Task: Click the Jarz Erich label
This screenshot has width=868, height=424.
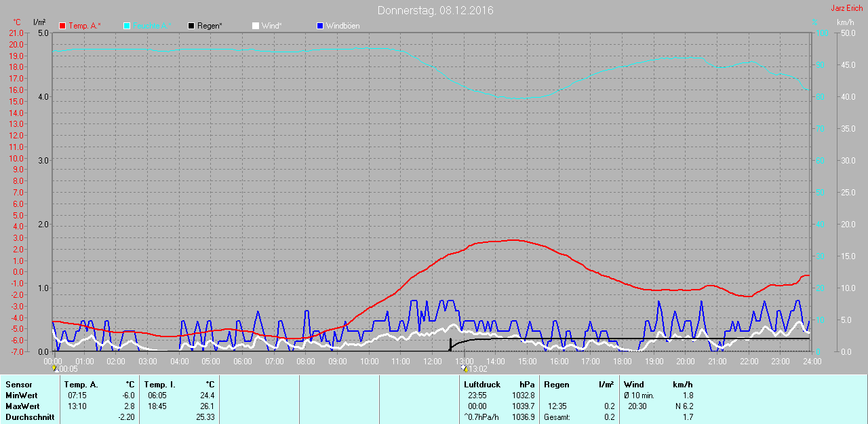Action: pos(846,8)
